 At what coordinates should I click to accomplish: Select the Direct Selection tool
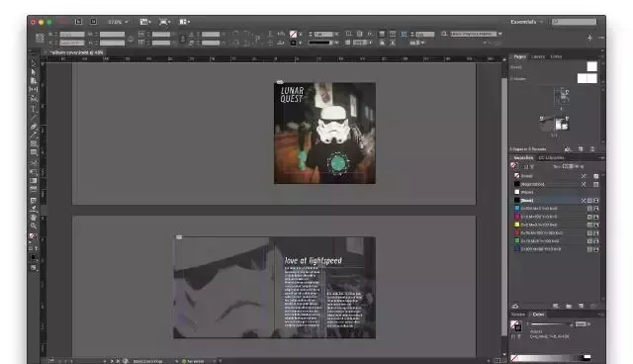click(x=34, y=72)
